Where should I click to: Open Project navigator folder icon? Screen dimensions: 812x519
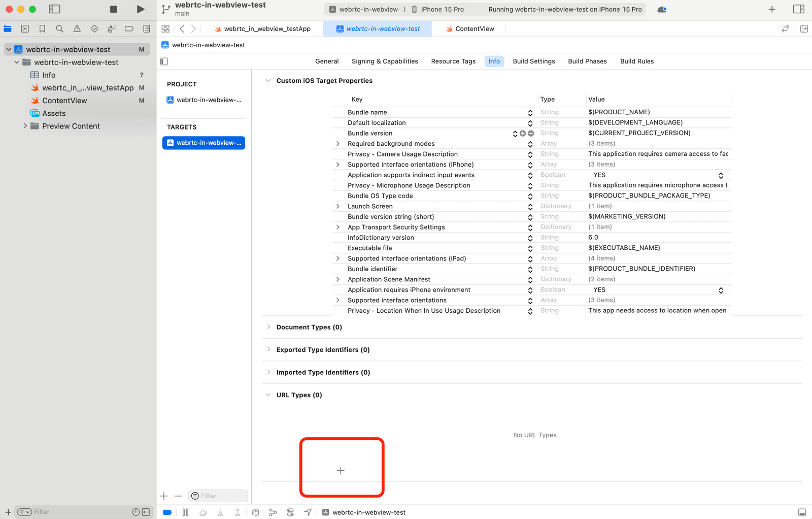tap(8, 29)
